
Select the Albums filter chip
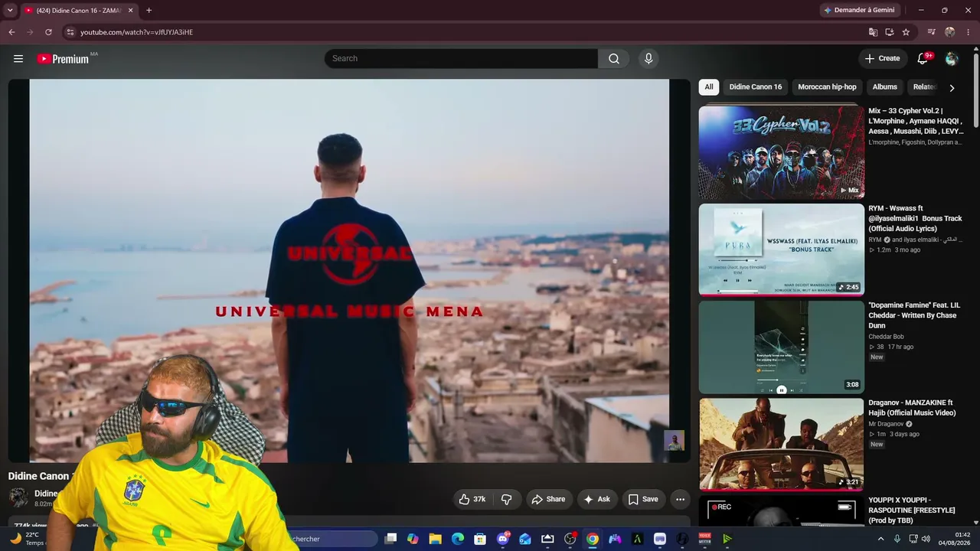[885, 87]
